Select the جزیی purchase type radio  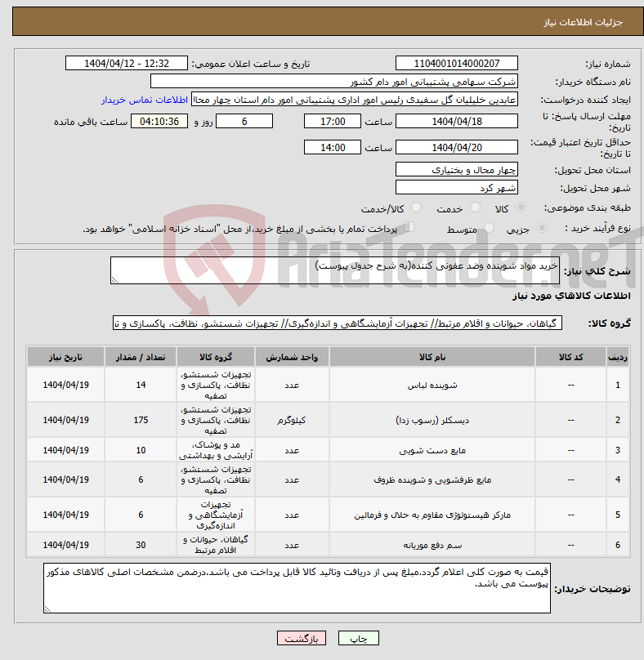[542, 228]
